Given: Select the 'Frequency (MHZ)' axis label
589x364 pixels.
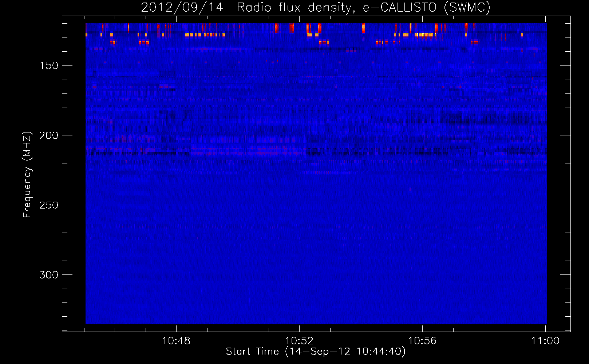Looking at the screenshot, I should pos(27,174).
